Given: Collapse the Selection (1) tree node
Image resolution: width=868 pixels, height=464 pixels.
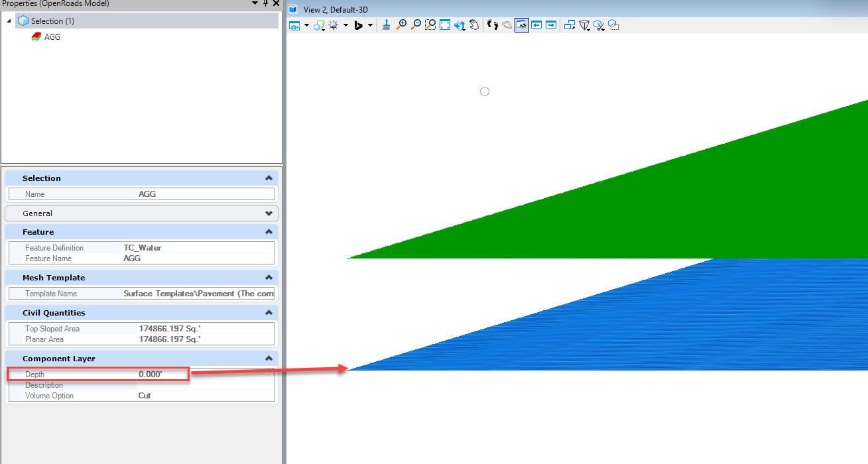Looking at the screenshot, I should tap(9, 21).
